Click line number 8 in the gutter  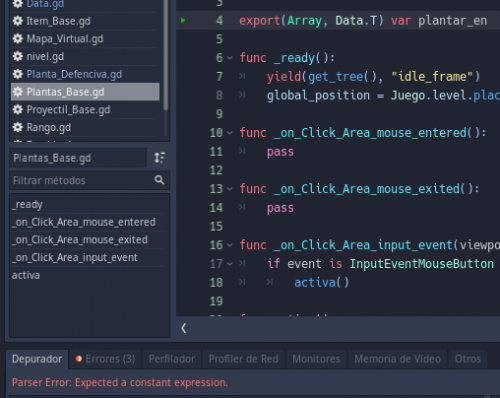219,95
